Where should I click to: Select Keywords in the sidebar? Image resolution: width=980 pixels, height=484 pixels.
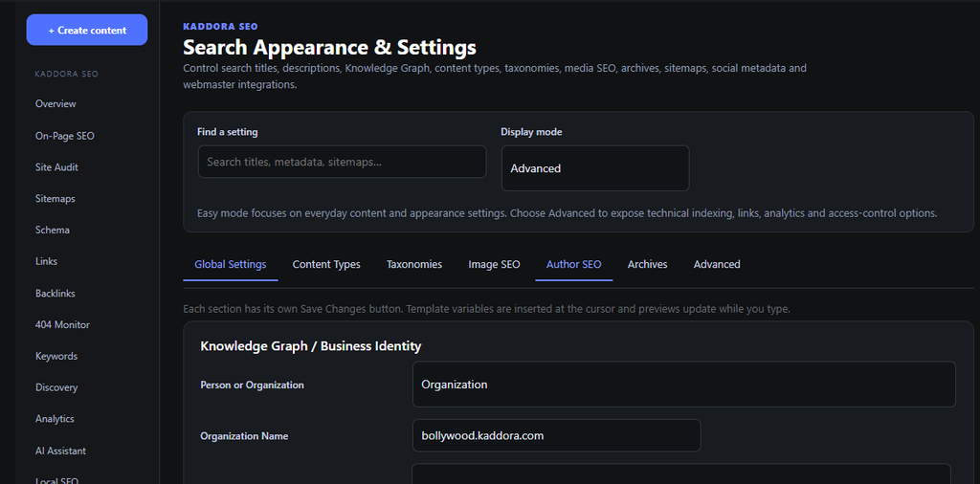pyautogui.click(x=56, y=356)
